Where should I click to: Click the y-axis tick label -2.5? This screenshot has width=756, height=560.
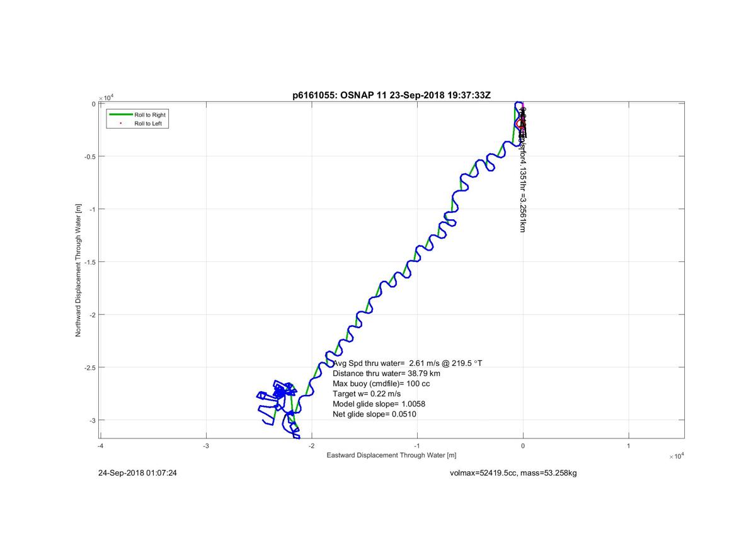tap(89, 367)
